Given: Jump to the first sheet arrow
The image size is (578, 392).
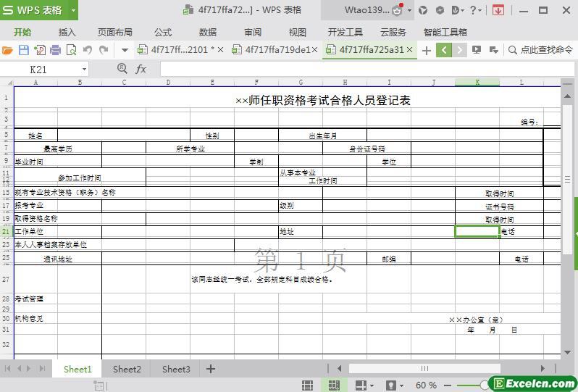Looking at the screenshot, I should click(x=7, y=368).
